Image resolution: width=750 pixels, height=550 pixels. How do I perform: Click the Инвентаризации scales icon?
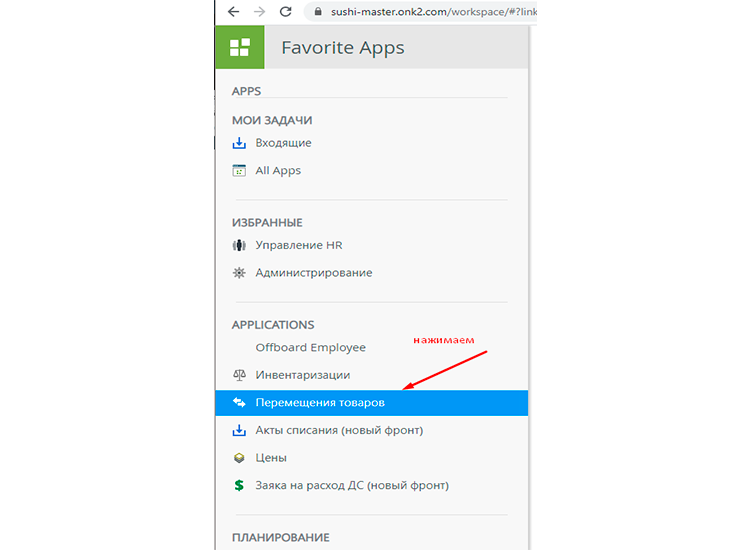pos(239,375)
